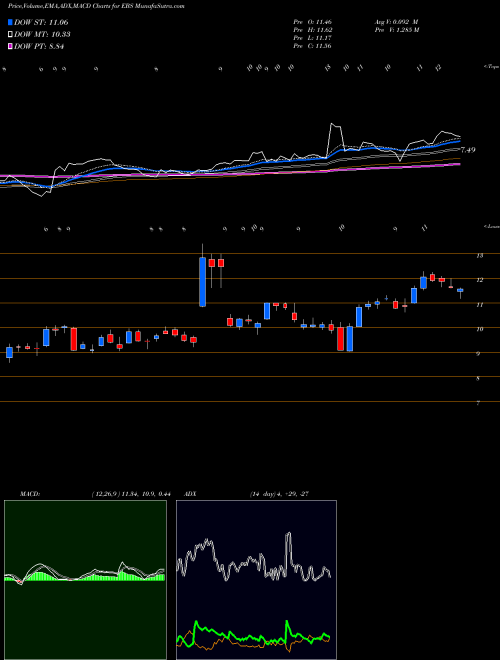Click the ADX '(14 day) 4, +29, -27' values
The width and height of the screenshot is (500, 660).
pos(279,494)
